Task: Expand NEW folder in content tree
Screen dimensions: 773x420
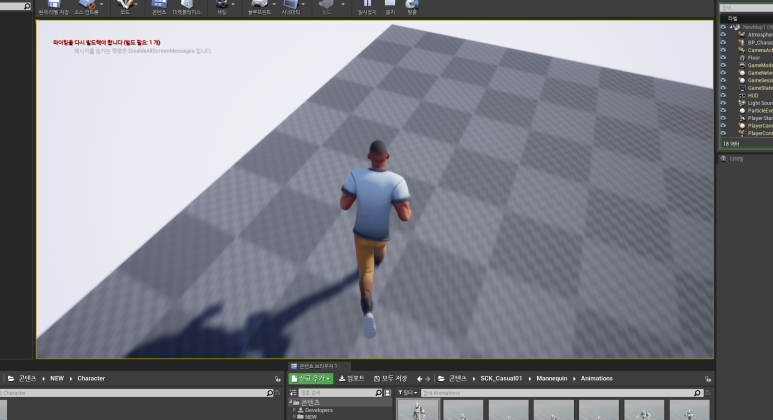Action: click(294, 417)
